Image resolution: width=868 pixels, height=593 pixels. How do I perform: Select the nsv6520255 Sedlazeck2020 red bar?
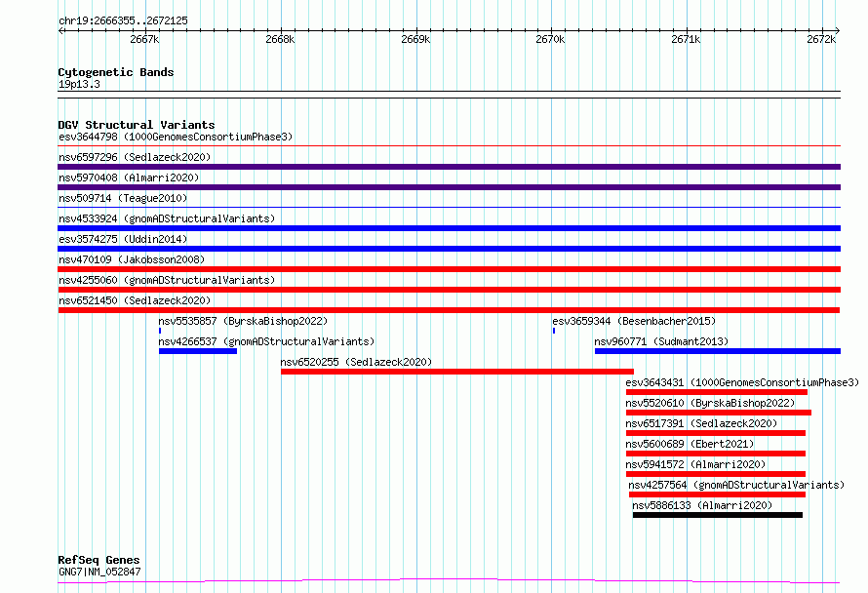[457, 372]
